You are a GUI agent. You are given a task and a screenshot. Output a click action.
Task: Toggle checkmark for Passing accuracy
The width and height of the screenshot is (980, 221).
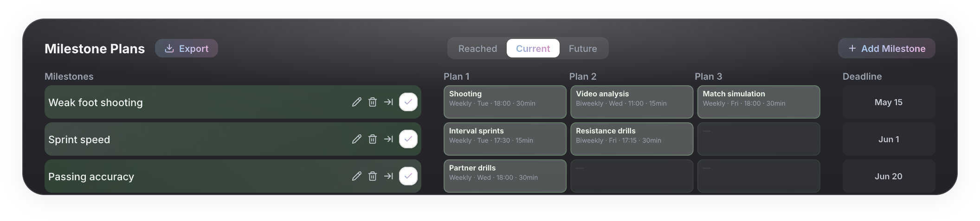pyautogui.click(x=408, y=176)
